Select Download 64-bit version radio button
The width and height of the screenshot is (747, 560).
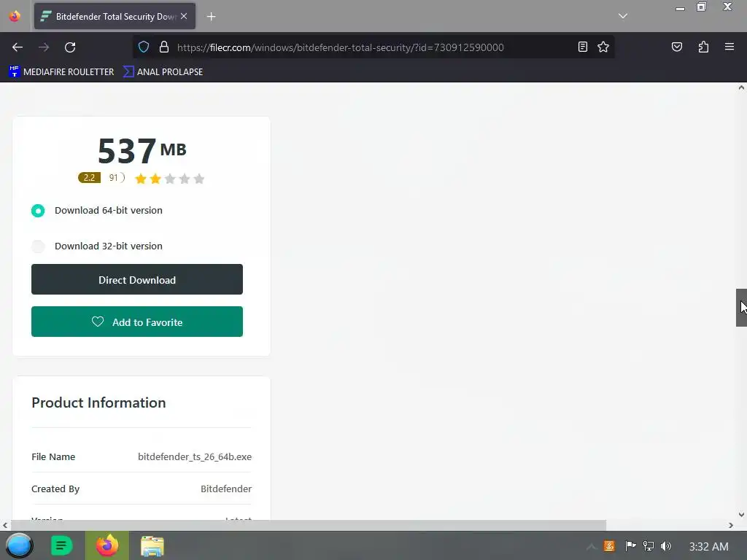pos(38,211)
